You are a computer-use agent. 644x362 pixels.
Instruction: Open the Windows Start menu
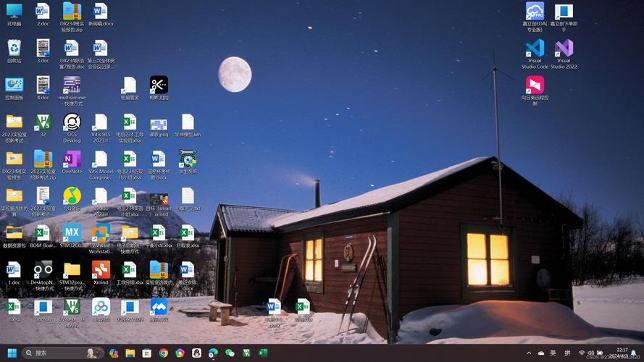point(12,353)
